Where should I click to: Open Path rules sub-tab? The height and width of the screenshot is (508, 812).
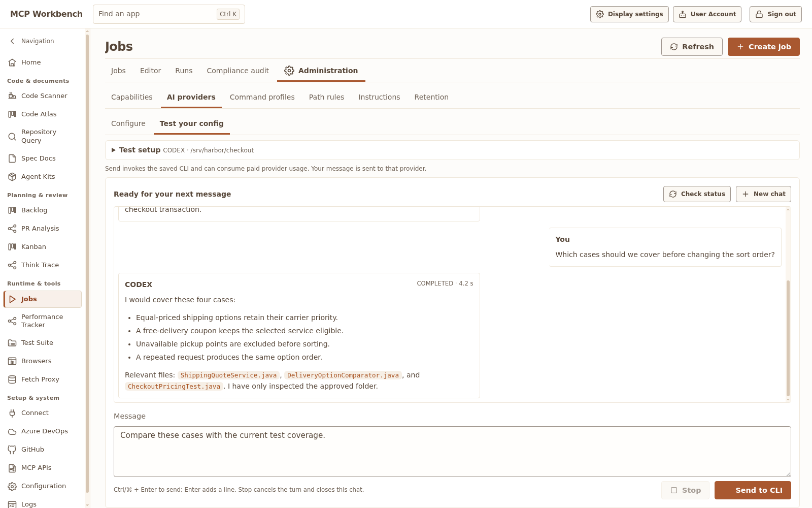point(326,97)
